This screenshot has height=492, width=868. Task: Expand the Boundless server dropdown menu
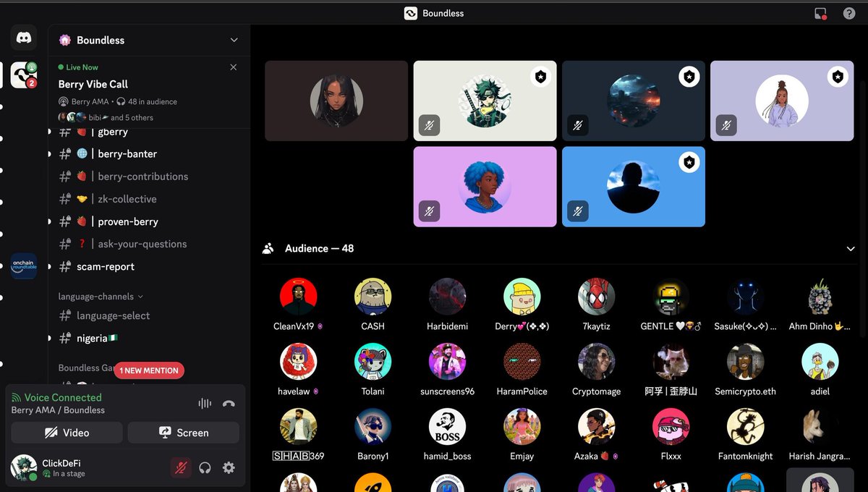point(234,41)
